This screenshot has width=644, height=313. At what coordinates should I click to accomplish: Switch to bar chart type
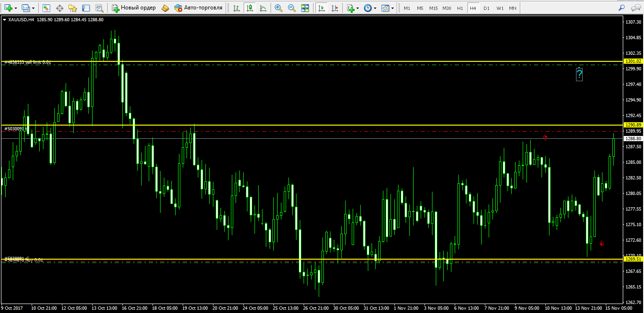(x=237, y=8)
